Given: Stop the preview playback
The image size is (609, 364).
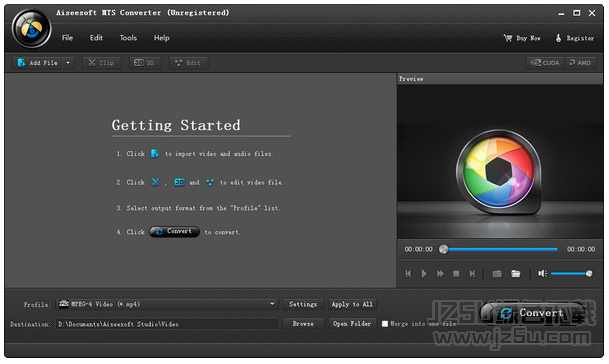Looking at the screenshot, I should tap(456, 273).
